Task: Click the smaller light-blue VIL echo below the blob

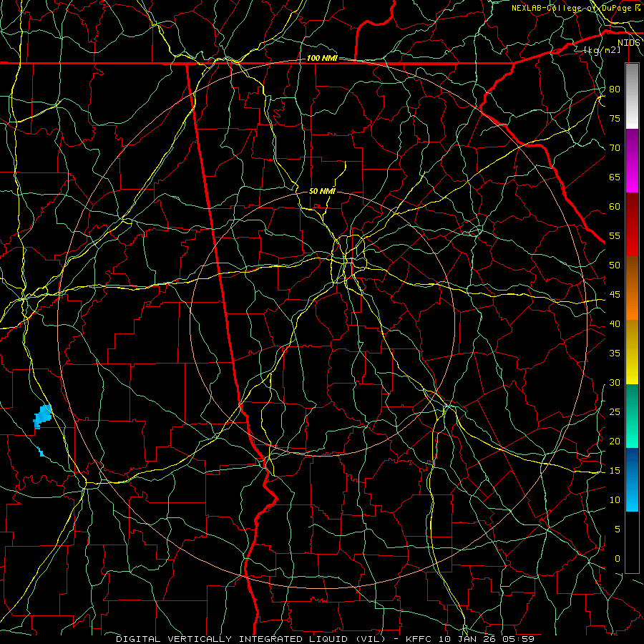Action: (41, 452)
